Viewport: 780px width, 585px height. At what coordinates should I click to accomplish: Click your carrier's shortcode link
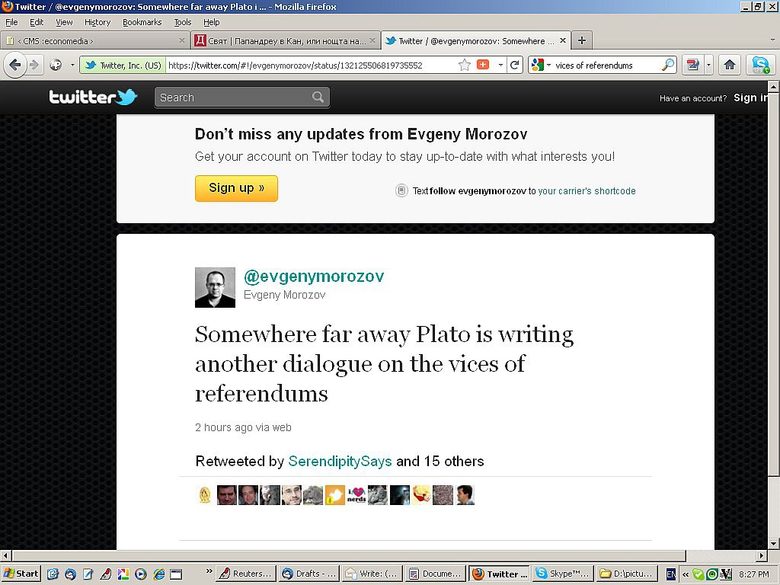tap(586, 191)
